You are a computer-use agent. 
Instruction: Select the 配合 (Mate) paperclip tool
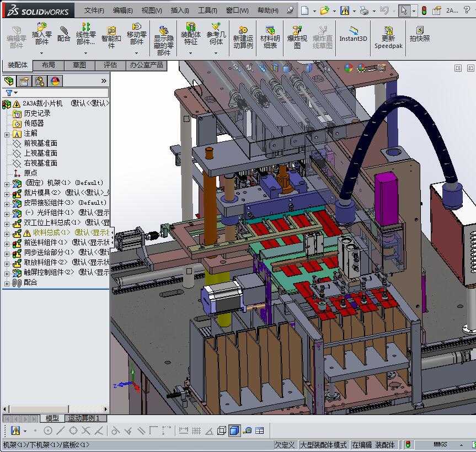point(64,34)
